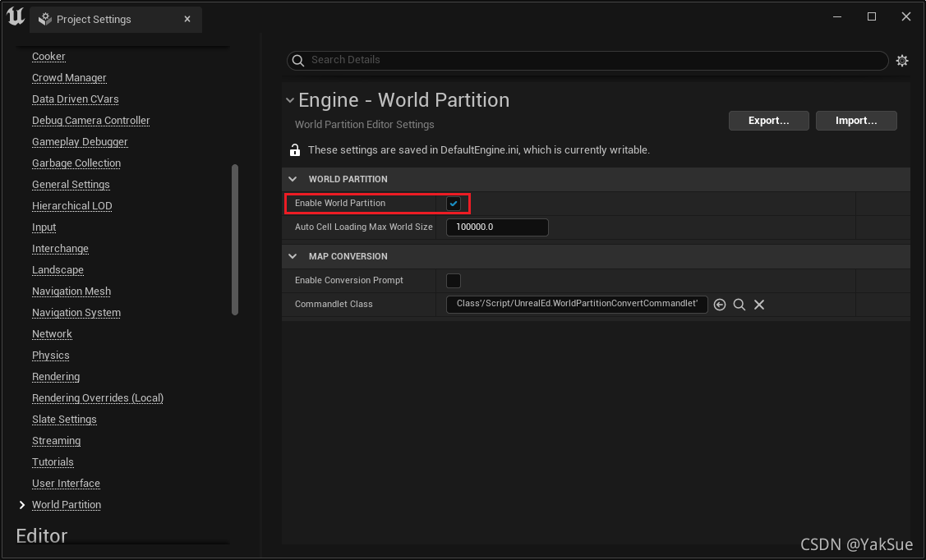Select Tutorials in sidebar

click(53, 462)
